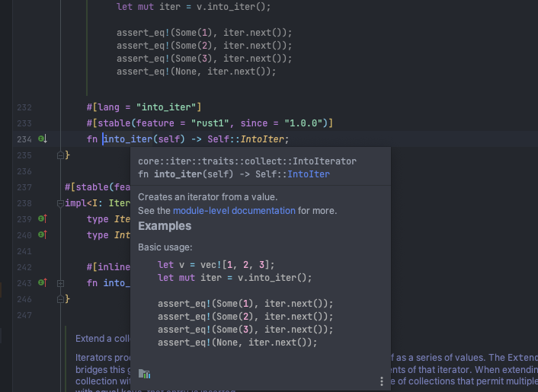Click "let mut iter = v.into_iter();" in the popup
Screen dimensions: 538x392
pyautogui.click(x=235, y=278)
